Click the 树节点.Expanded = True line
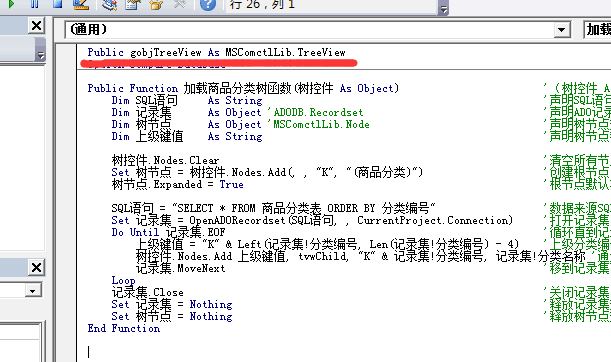The height and width of the screenshot is (362, 611). 177,185
